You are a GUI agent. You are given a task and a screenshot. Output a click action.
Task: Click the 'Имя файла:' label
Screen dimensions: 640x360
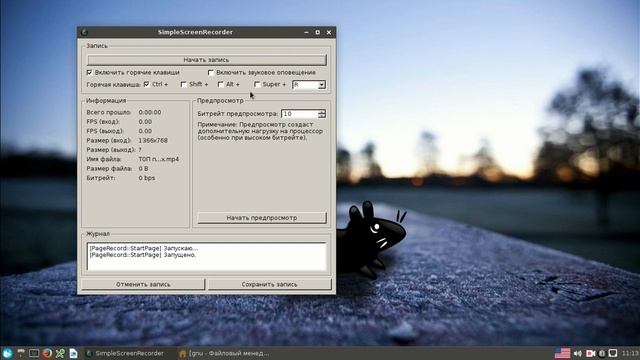point(104,159)
